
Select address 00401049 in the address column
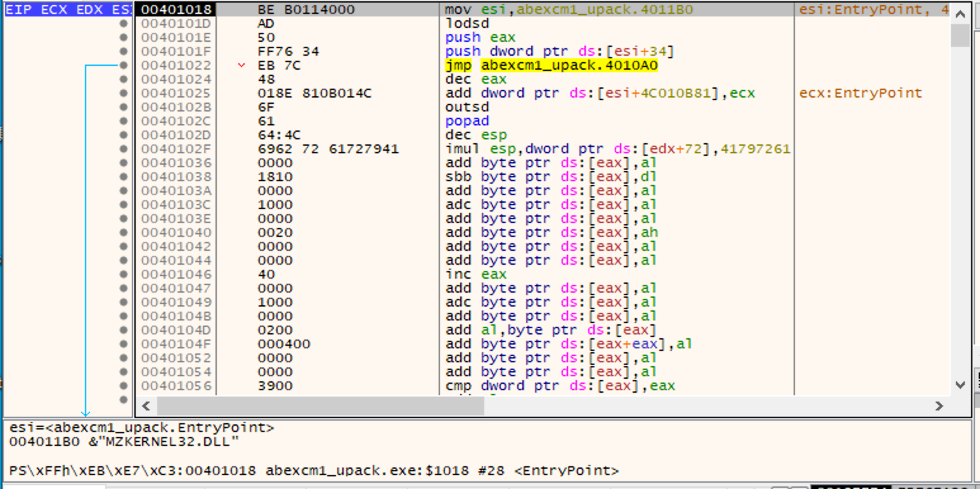click(176, 302)
